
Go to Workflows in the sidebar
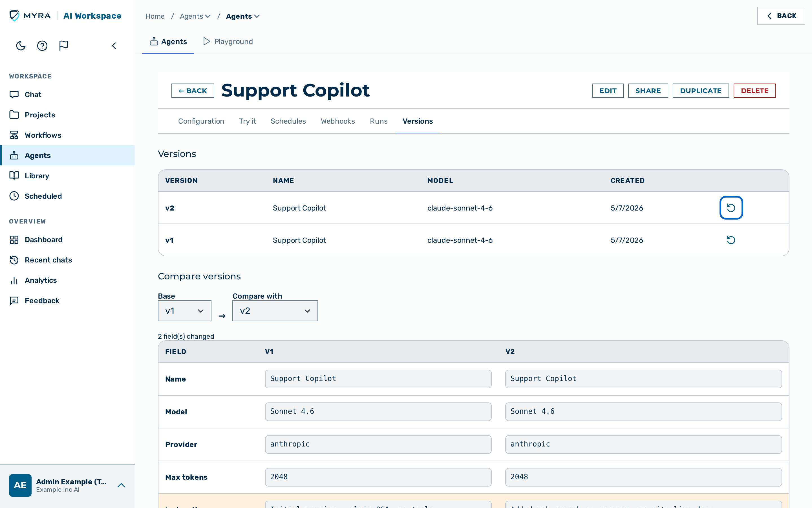click(x=68, y=135)
